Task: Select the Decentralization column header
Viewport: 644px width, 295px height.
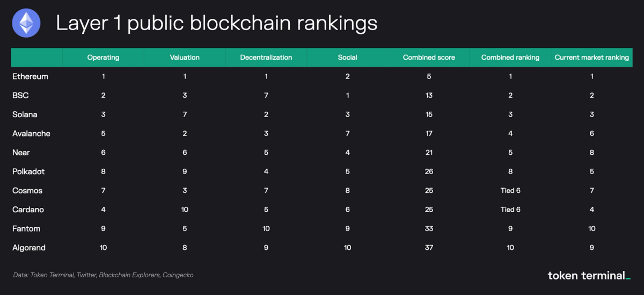Action: point(266,57)
